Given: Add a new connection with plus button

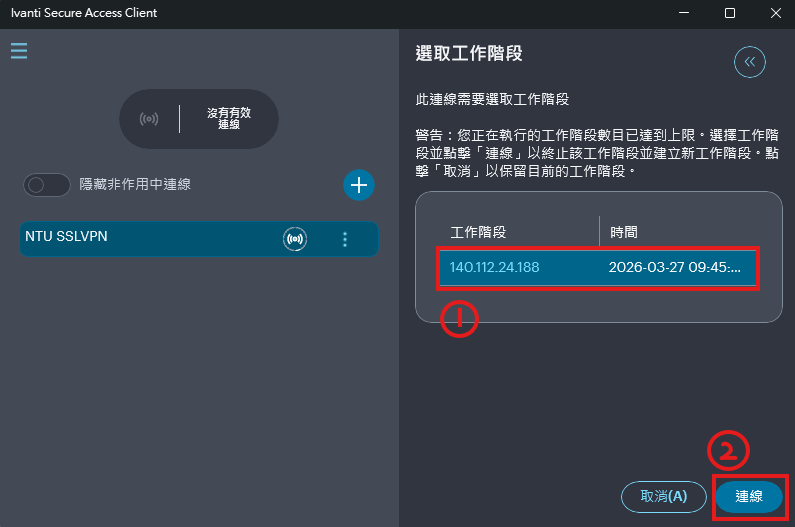Looking at the screenshot, I should [x=359, y=184].
